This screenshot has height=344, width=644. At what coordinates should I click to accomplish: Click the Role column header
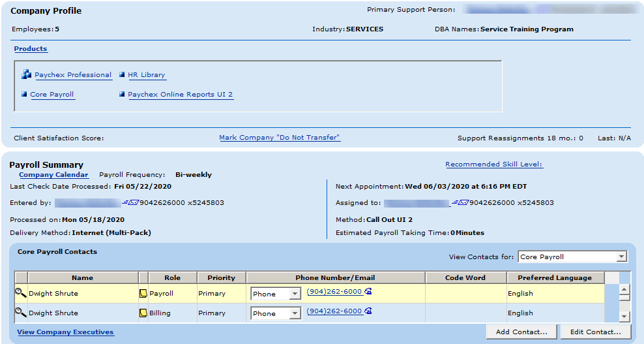173,278
